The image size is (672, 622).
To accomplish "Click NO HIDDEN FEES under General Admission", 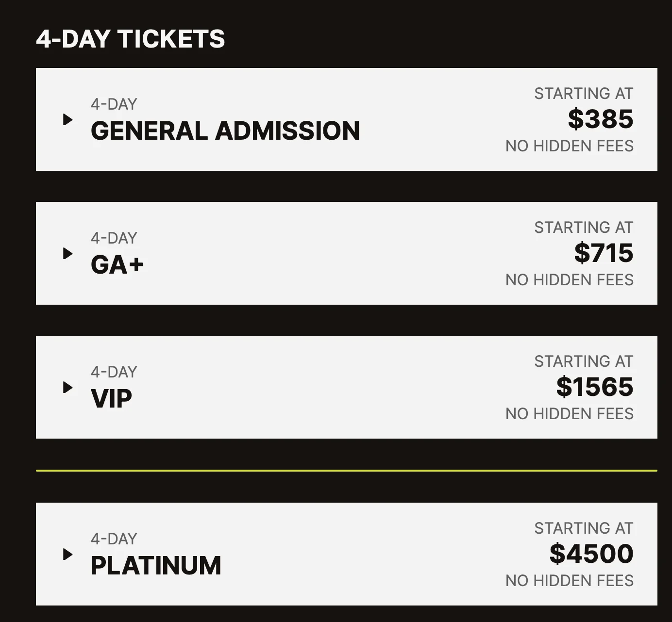I will click(x=570, y=146).
